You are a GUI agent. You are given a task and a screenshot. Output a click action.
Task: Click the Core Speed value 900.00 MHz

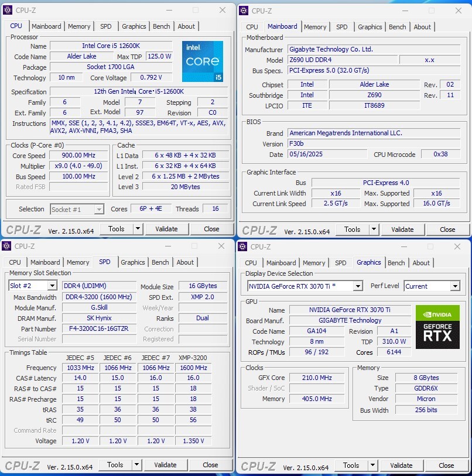point(78,155)
